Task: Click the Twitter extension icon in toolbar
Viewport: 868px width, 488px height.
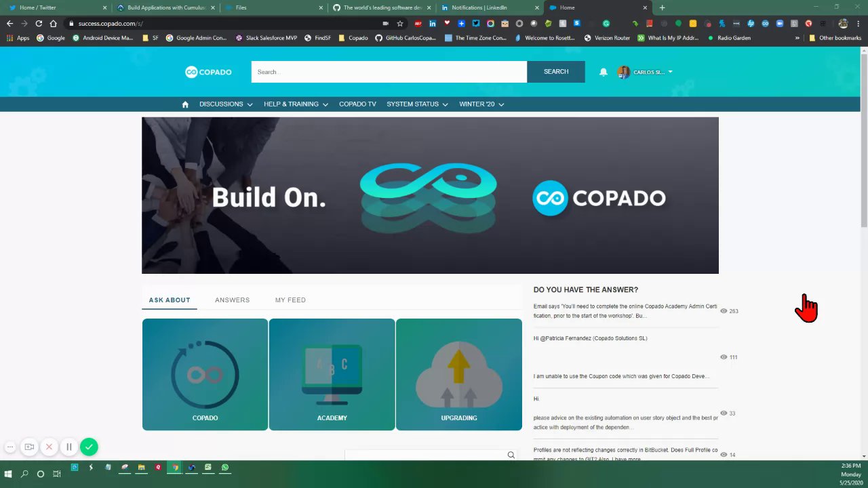Action: click(x=476, y=24)
